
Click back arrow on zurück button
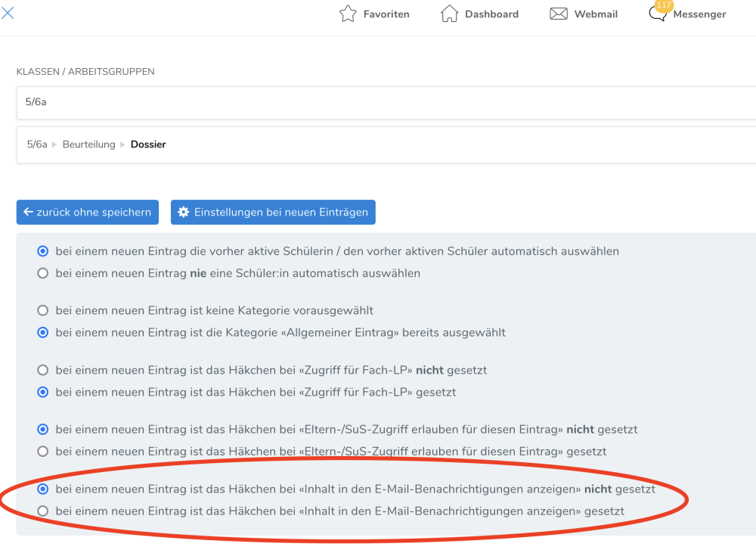coord(28,213)
